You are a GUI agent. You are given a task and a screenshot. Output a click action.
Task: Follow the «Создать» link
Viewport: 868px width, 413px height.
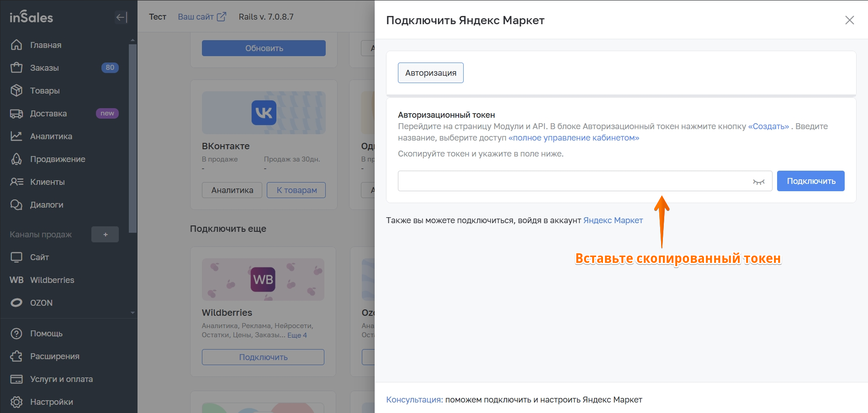click(768, 126)
